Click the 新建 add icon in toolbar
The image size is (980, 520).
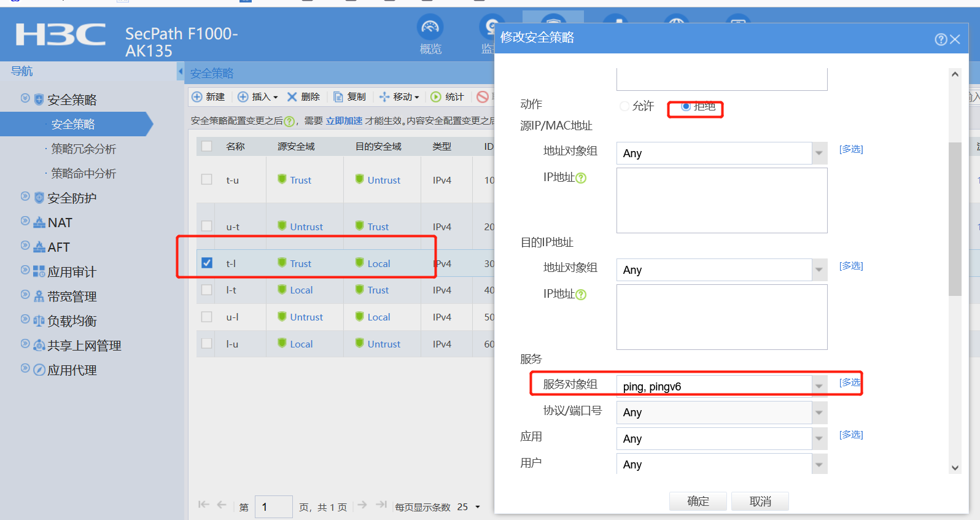(x=197, y=97)
